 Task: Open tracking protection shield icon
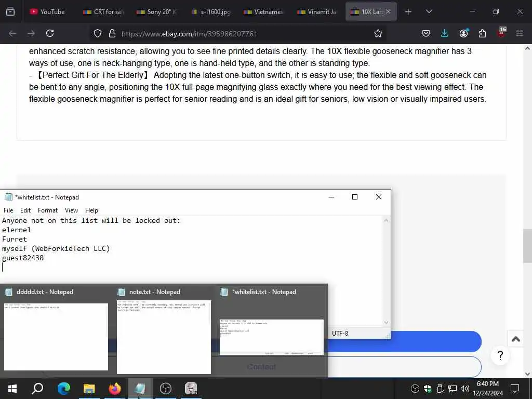point(98,33)
